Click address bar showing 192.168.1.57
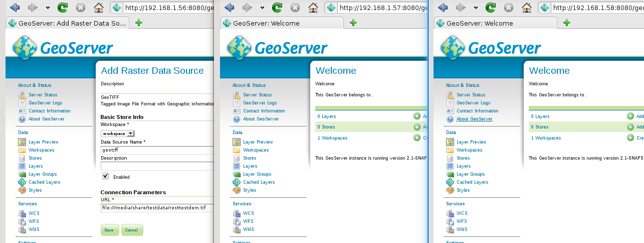This screenshot has height=243, width=644. tap(377, 8)
